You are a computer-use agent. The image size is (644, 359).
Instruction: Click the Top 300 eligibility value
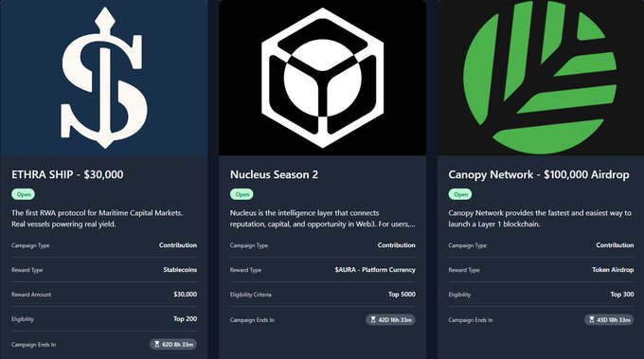click(622, 295)
